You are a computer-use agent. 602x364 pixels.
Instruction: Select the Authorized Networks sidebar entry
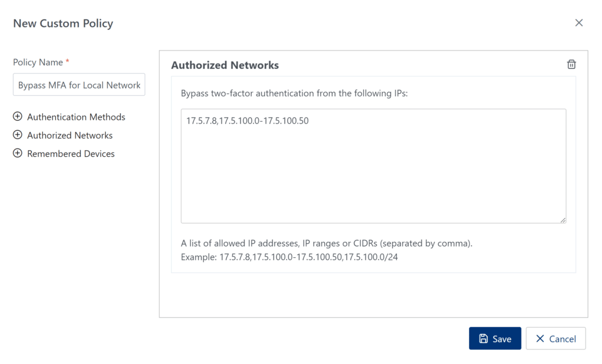point(70,135)
